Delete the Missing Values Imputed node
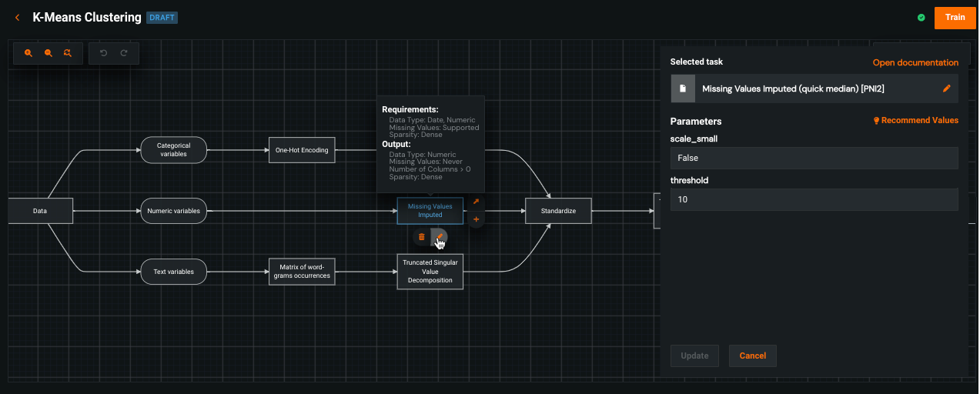Viewport: 980px width, 394px height. (421, 237)
